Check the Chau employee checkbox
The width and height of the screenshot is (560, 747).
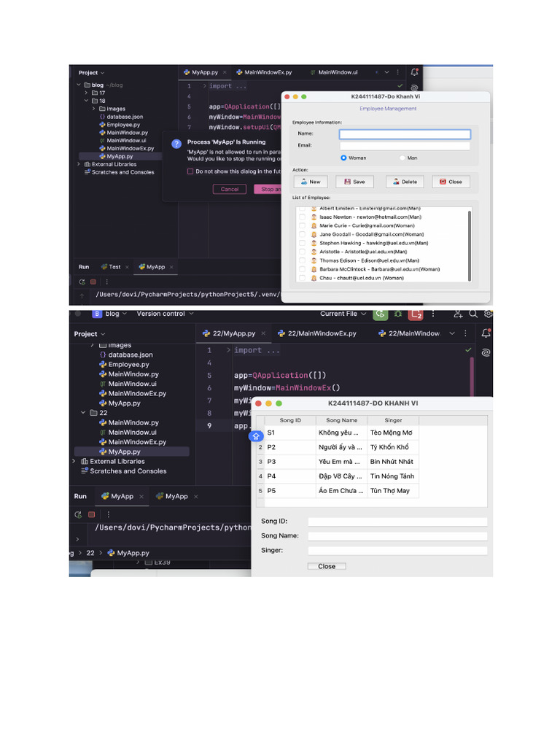click(302, 278)
